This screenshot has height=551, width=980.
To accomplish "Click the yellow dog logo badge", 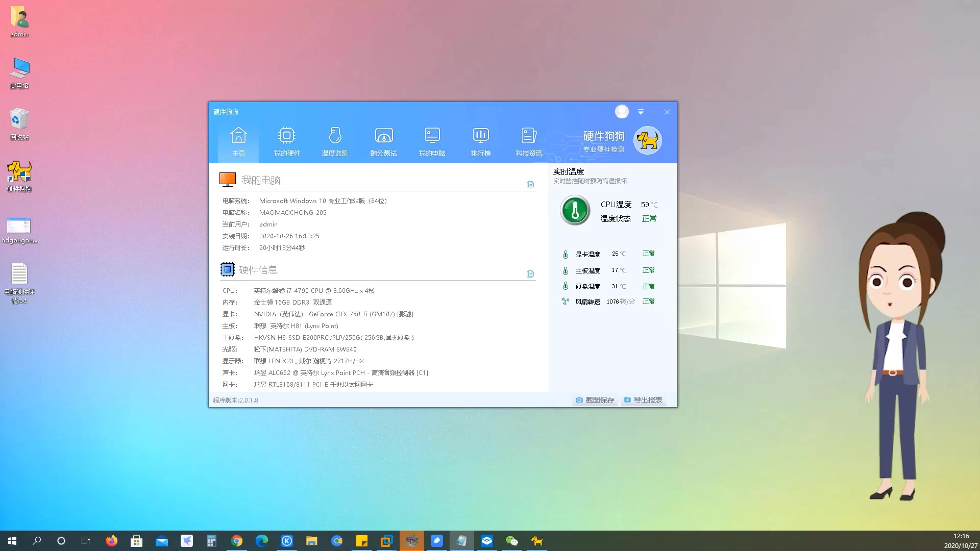I will coord(647,140).
